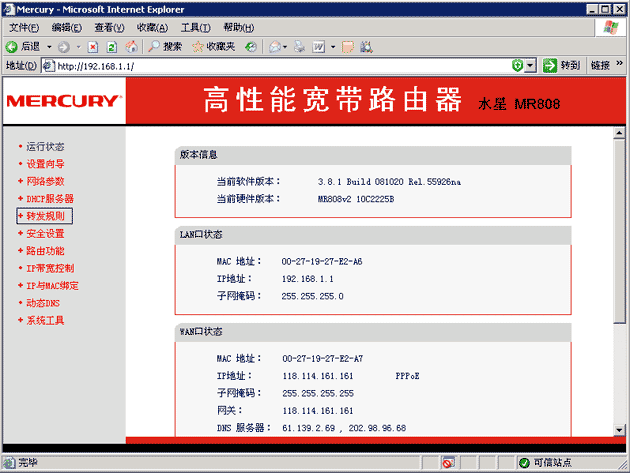This screenshot has height=473, width=630.
Task: Click the Forward arrow icon
Action: click(x=63, y=47)
